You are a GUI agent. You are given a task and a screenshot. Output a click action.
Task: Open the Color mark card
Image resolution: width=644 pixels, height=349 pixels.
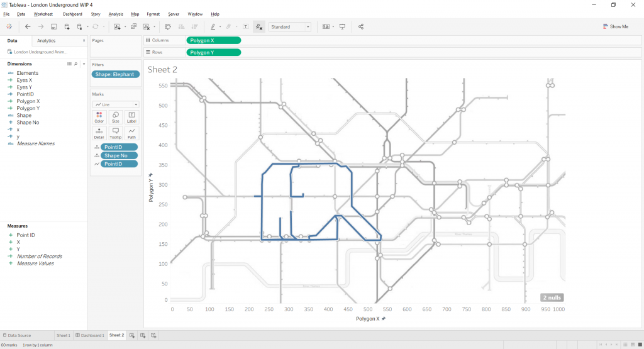(x=99, y=117)
